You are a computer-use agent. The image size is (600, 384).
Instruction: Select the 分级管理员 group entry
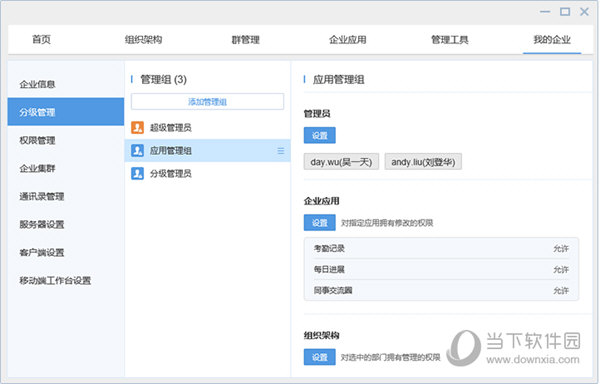pyautogui.click(x=207, y=173)
